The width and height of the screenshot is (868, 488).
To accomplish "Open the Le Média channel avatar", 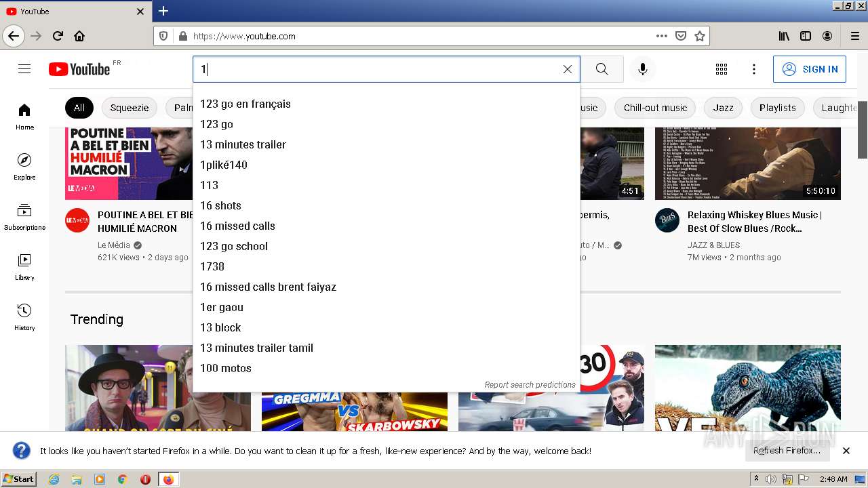I will click(x=77, y=220).
